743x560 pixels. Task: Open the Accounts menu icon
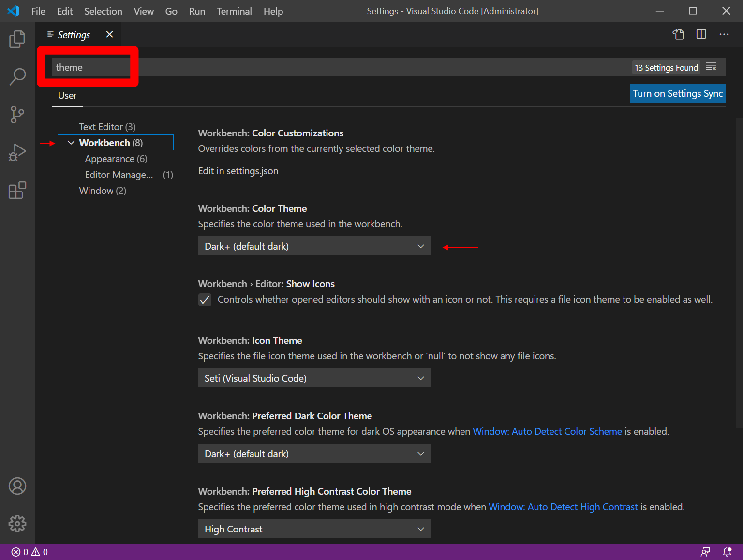click(x=17, y=486)
